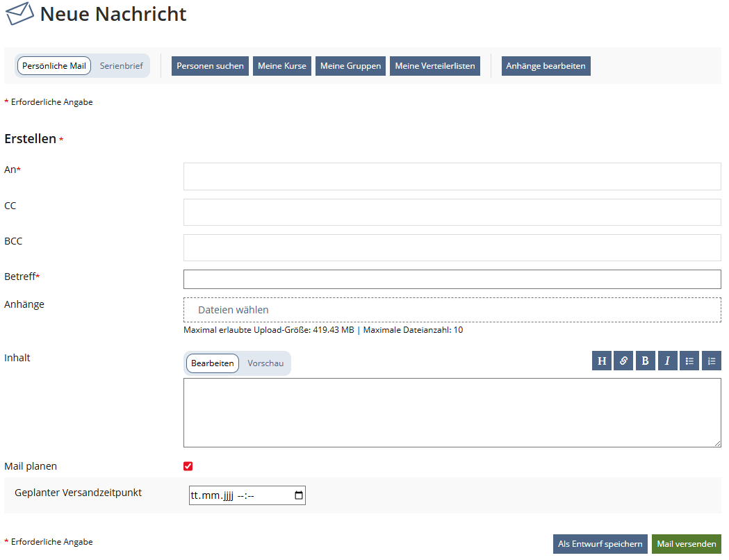This screenshot has height=560, width=729.
Task: Save message with Als Entwurf speichern
Action: [600, 544]
